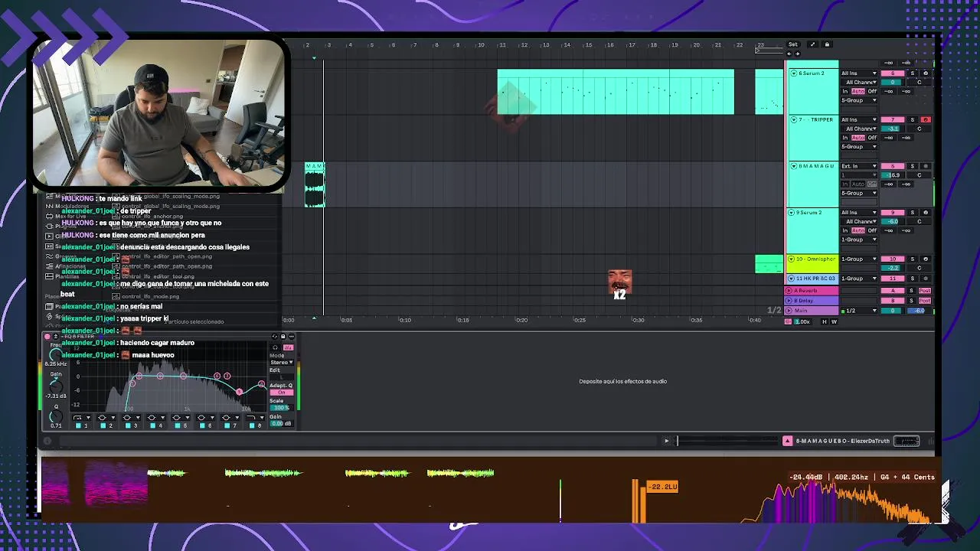Collapse the 6 Serum 2 track
The height and width of the screenshot is (551, 980).
click(x=793, y=73)
